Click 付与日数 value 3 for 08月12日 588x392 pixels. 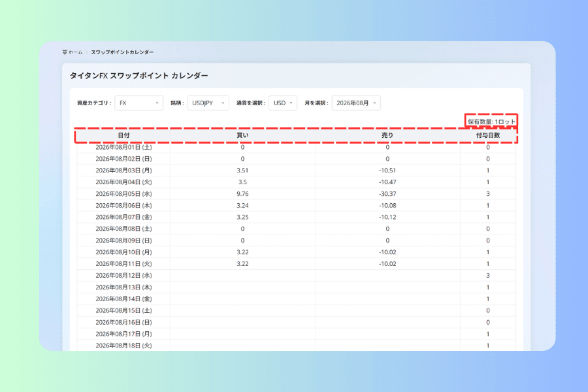coord(488,275)
